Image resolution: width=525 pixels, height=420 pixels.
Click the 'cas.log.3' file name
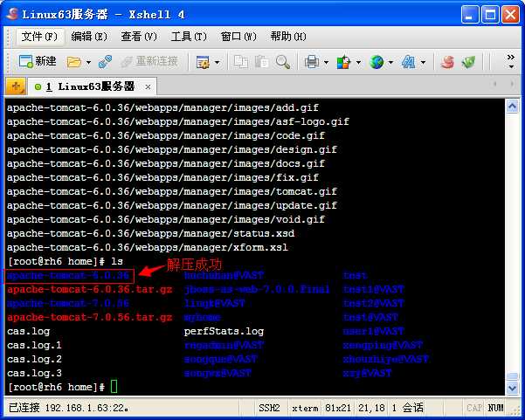click(34, 373)
